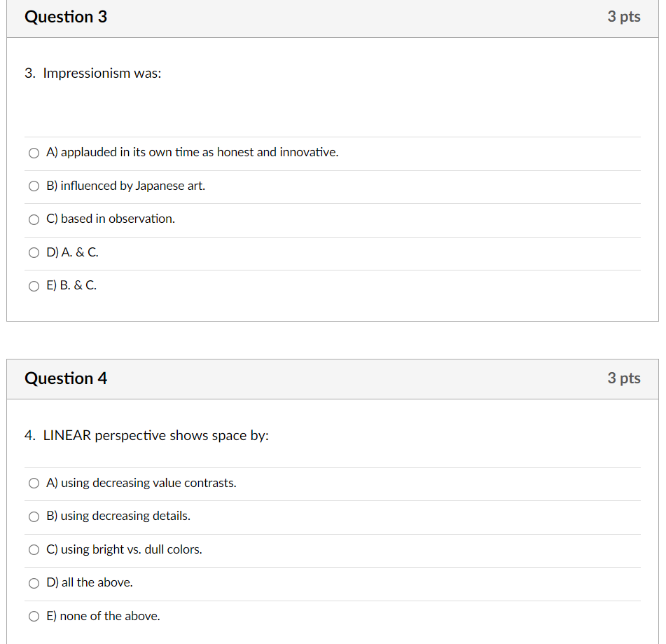The image size is (666, 644).
Task: Click "3 pts" label on Question 3
Action: 623,17
